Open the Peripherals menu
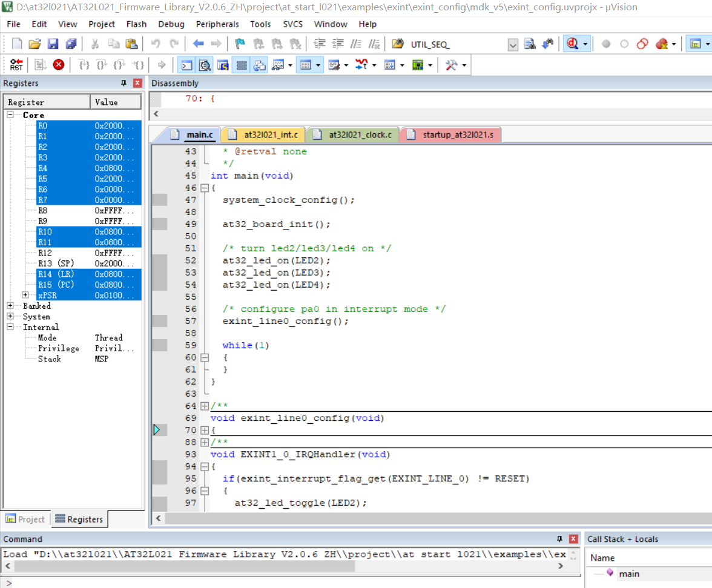This screenshot has width=712, height=588. pos(217,24)
